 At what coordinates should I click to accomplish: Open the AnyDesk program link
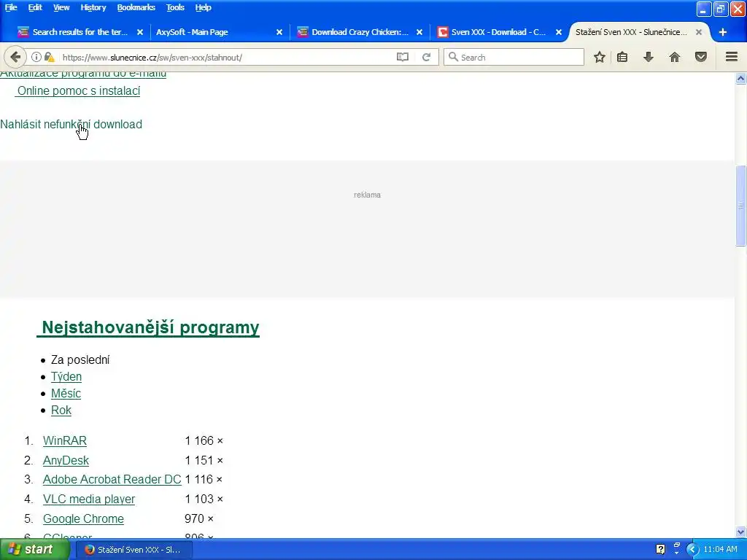(x=66, y=461)
